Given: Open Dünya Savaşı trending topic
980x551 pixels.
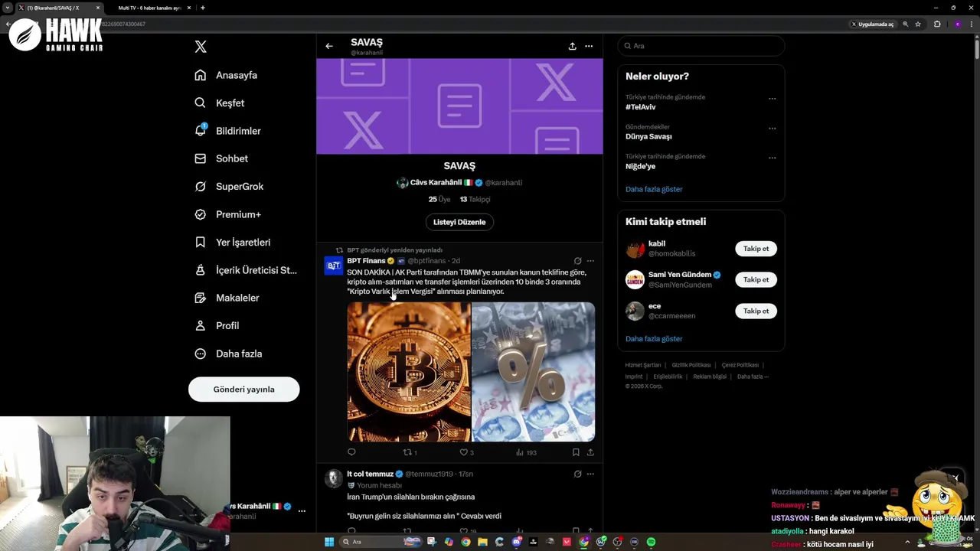Looking at the screenshot, I should 648,136.
